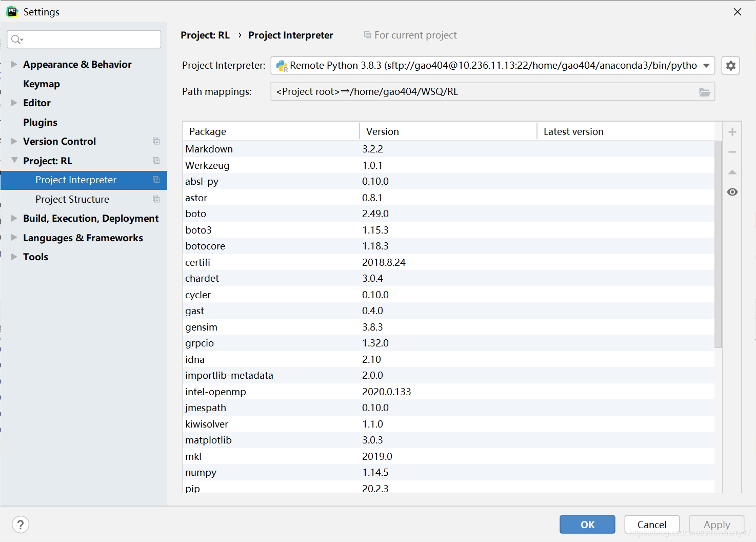Expand Languages & Frameworks section
This screenshot has height=542, width=756.
coord(14,237)
